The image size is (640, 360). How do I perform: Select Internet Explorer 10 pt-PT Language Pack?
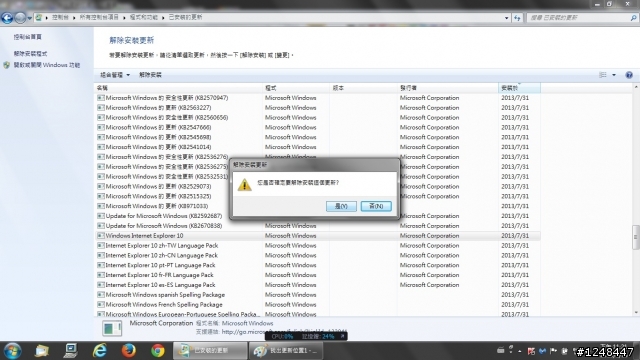[318, 265]
